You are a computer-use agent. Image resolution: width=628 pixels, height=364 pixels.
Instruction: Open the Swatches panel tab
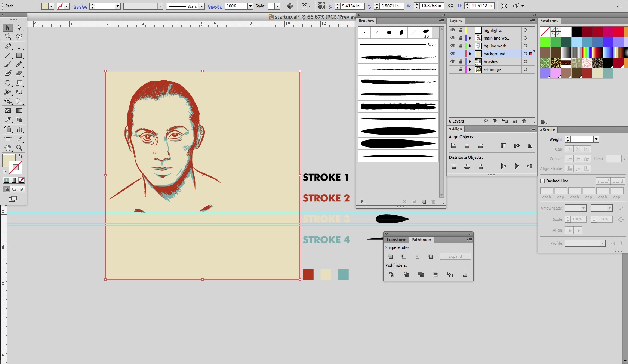pyautogui.click(x=549, y=21)
